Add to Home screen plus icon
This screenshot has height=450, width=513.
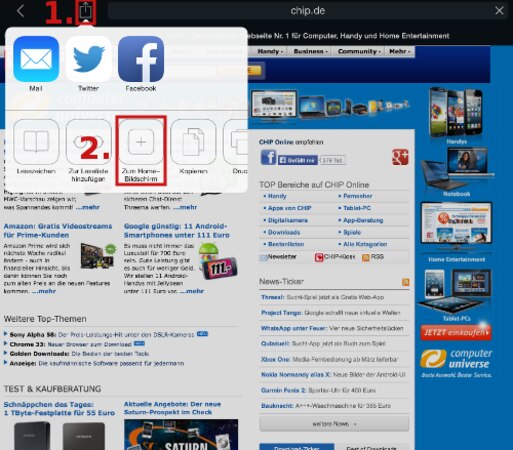coord(141,142)
